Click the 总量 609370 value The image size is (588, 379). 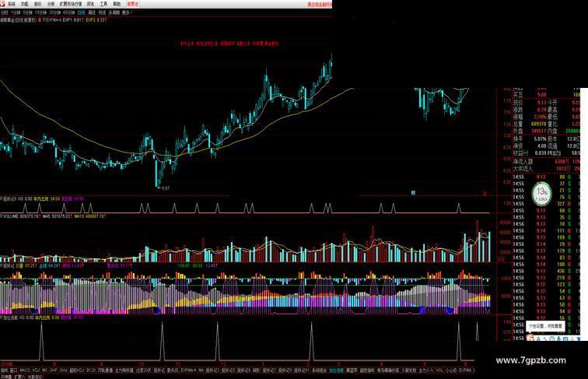538,125
